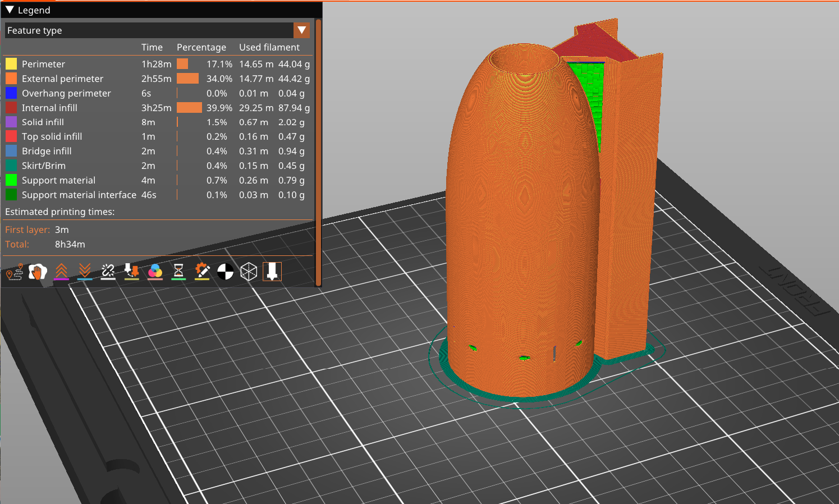Toggle Print pauses hourglass icon
Image resolution: width=839 pixels, height=504 pixels.
(178, 272)
